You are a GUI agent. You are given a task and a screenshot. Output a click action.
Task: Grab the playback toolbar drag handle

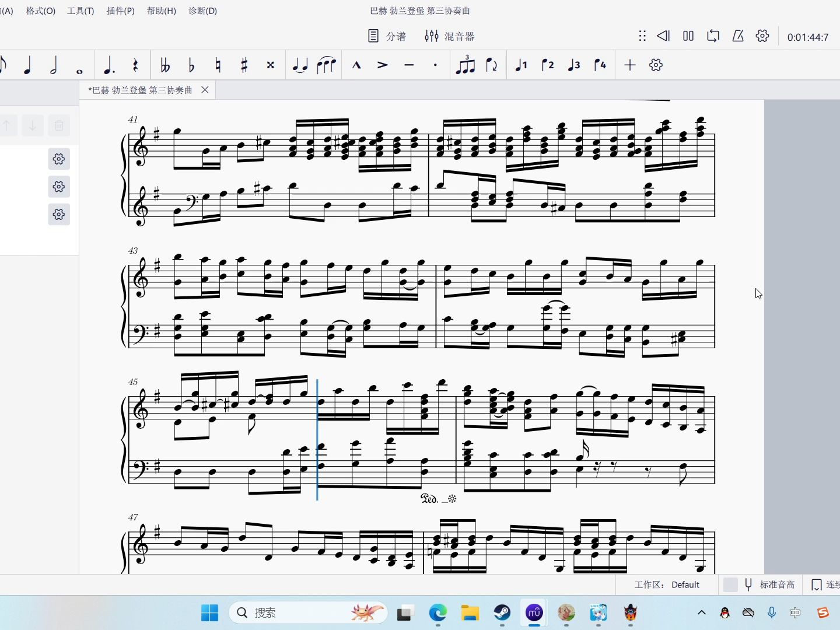click(x=642, y=36)
